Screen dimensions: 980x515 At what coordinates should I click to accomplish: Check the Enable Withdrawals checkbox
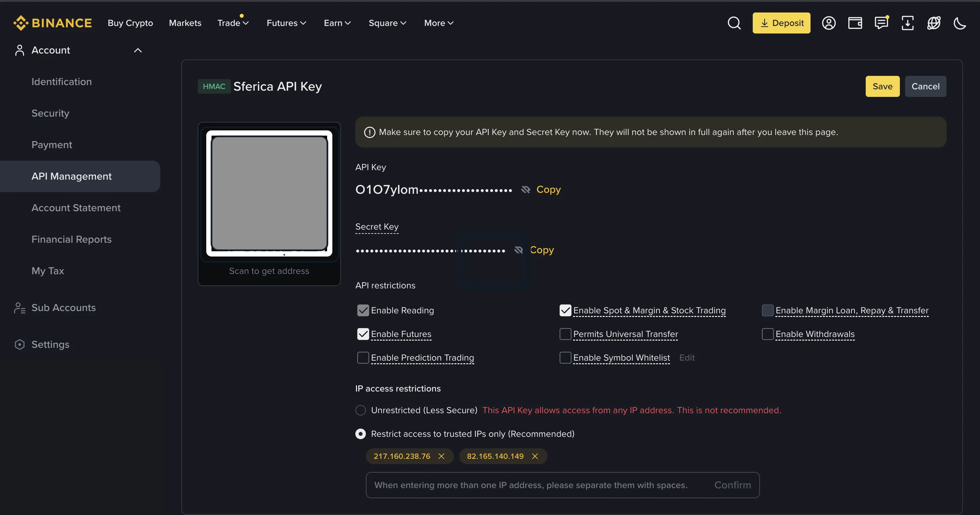(x=768, y=334)
